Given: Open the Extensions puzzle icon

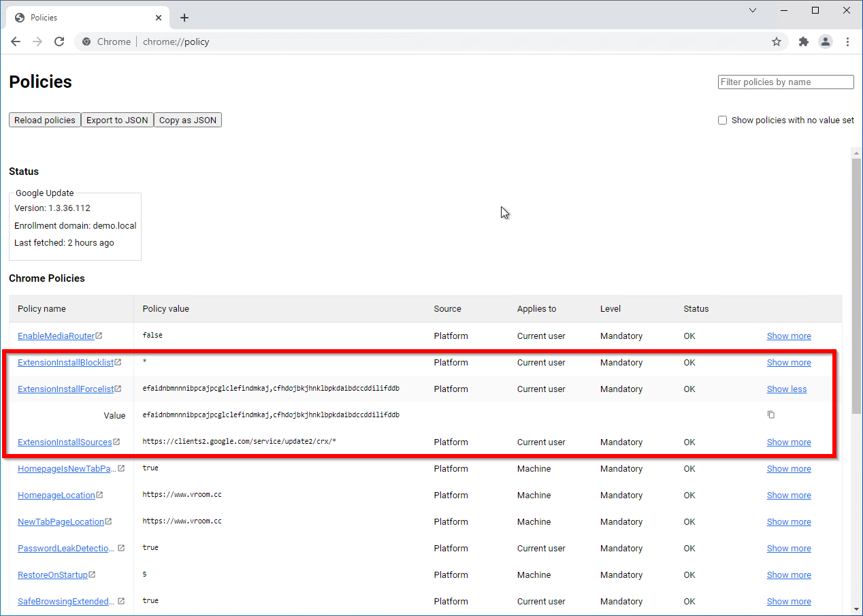Looking at the screenshot, I should (x=804, y=42).
